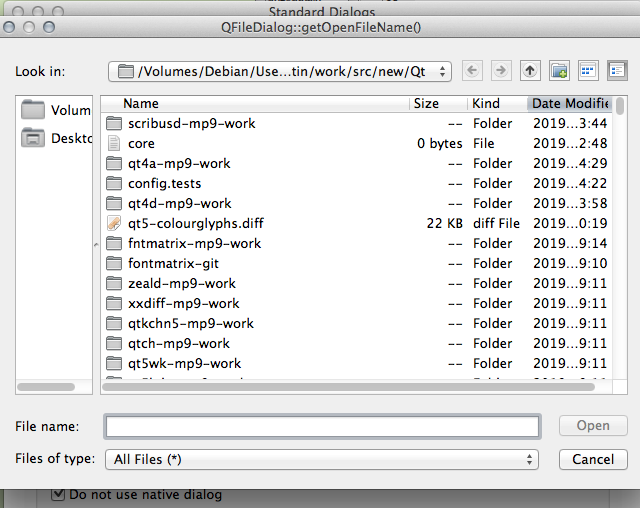The height and width of the screenshot is (508, 640).
Task: Open the Look in path dropdown
Action: click(280, 71)
